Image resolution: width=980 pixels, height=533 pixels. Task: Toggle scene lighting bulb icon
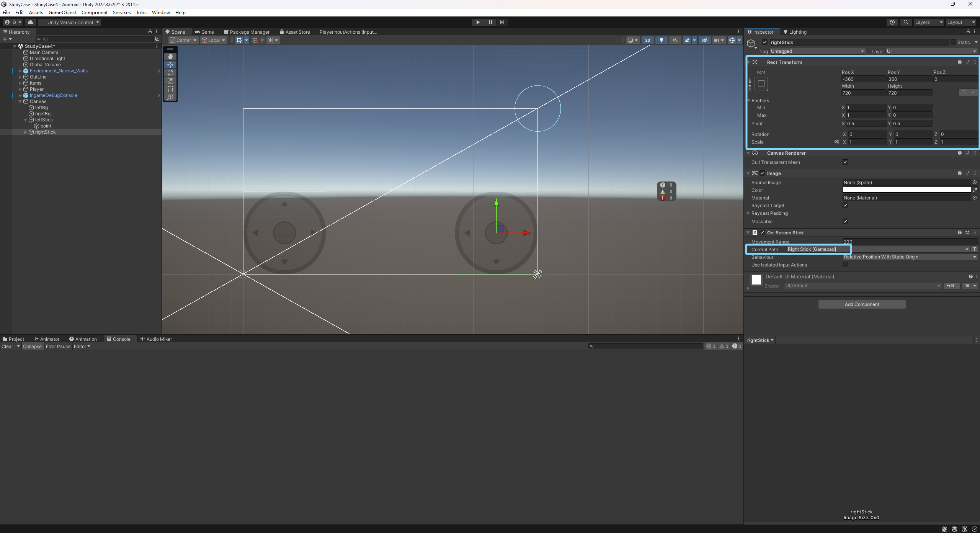click(x=661, y=40)
